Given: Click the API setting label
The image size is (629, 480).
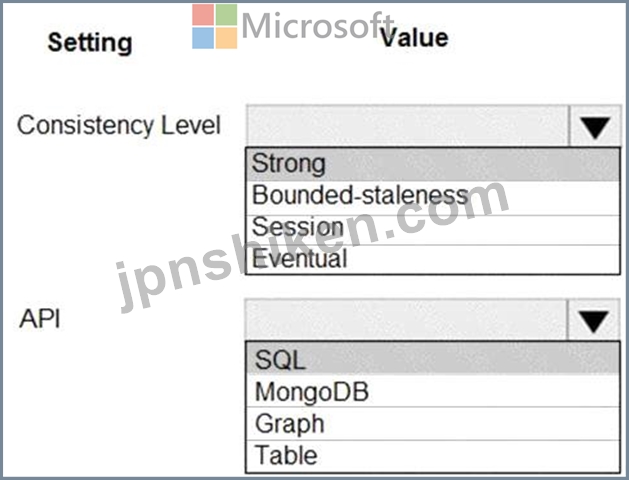Looking at the screenshot, I should pos(40,319).
